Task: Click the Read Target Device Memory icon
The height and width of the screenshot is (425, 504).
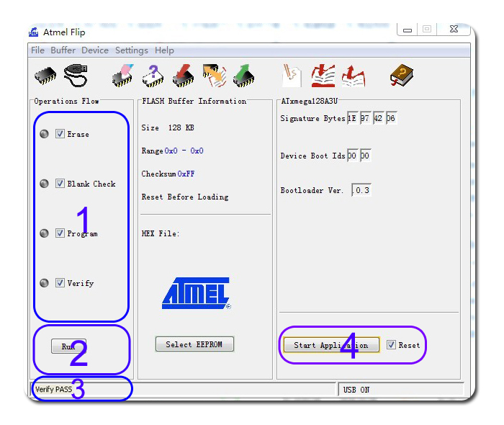Action: click(243, 76)
